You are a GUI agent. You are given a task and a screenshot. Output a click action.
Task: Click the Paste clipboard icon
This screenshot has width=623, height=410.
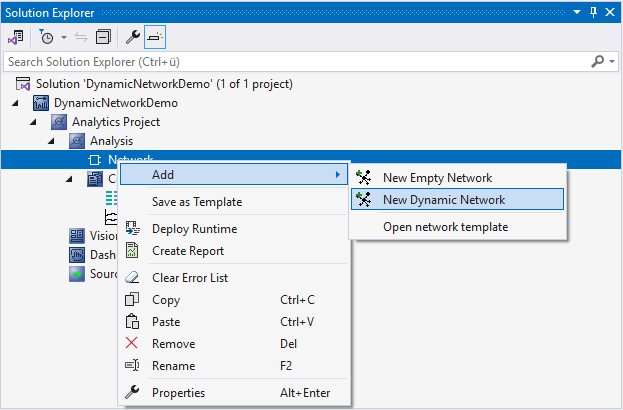(x=132, y=321)
